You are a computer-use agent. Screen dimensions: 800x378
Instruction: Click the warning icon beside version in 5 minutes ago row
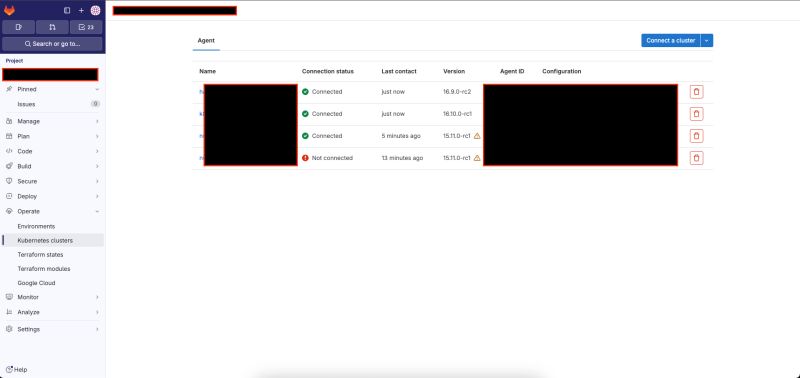[x=477, y=136]
